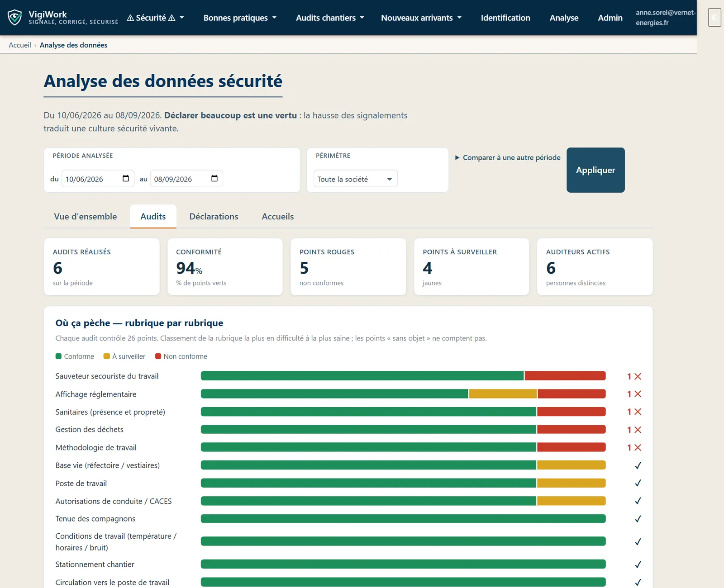This screenshot has height=588, width=724.
Task: Click 'Circulation vers le poste de travail' label
Action: (112, 583)
